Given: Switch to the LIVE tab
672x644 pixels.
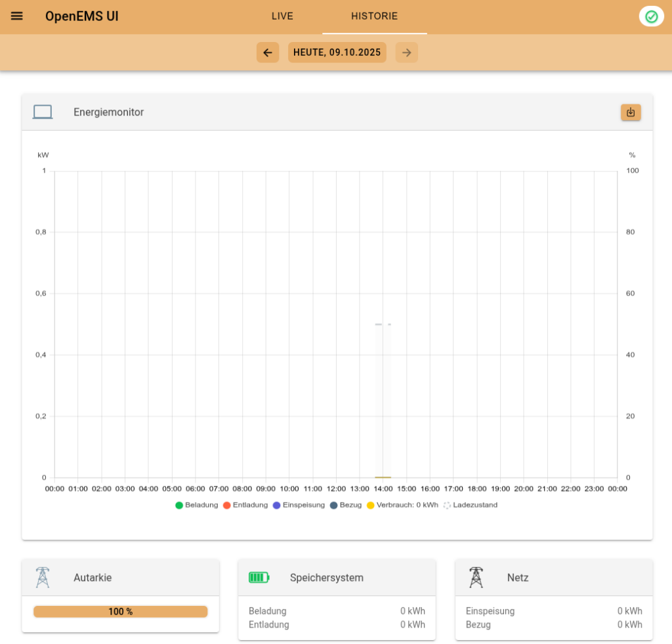Looking at the screenshot, I should [x=282, y=16].
